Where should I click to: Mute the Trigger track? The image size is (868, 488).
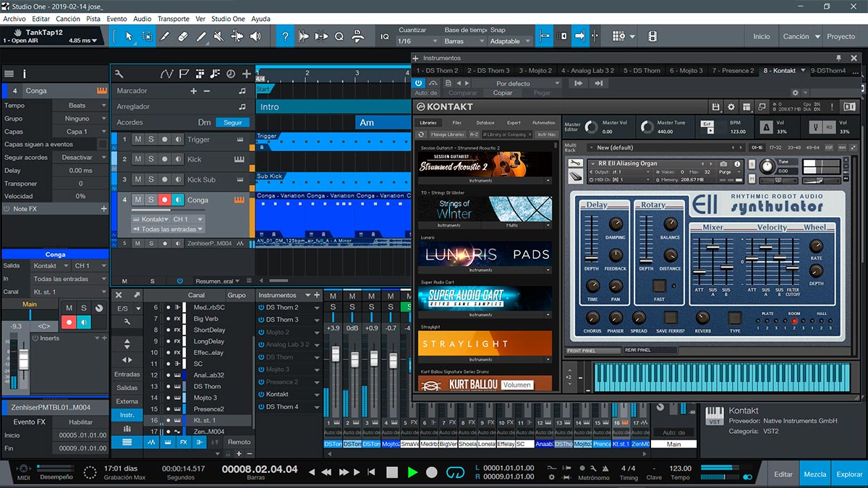(x=137, y=140)
